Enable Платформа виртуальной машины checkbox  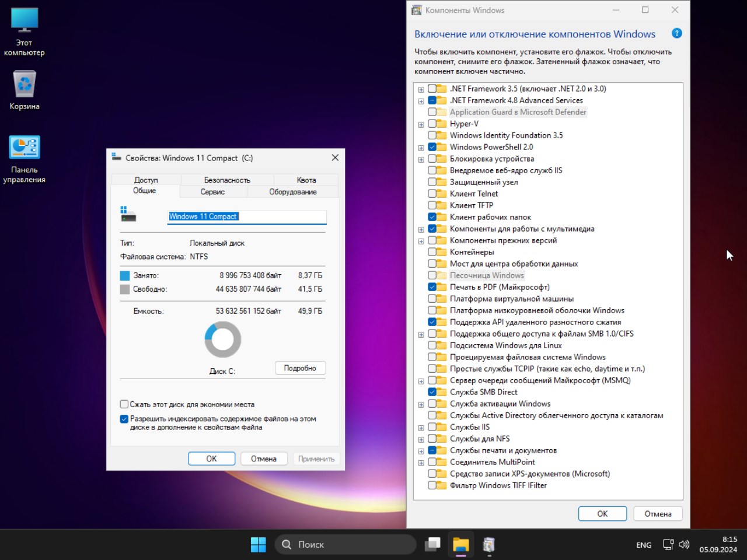click(x=432, y=299)
